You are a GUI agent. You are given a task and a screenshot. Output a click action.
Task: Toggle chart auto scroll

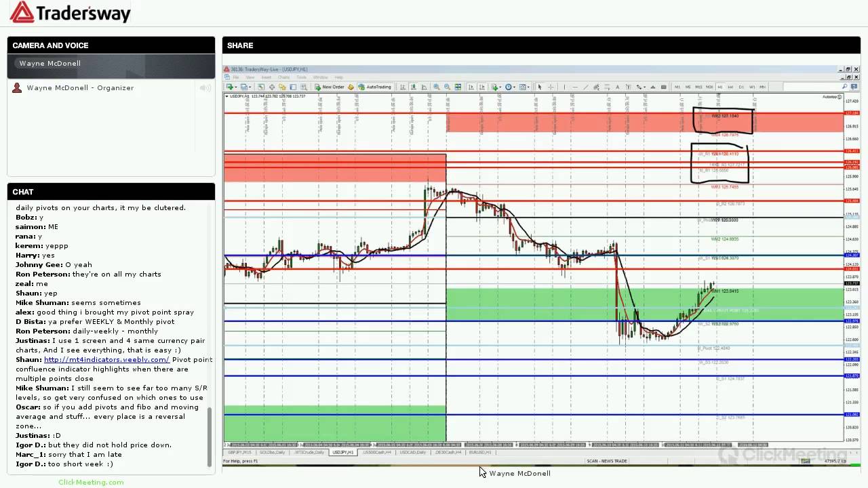pyautogui.click(x=471, y=87)
